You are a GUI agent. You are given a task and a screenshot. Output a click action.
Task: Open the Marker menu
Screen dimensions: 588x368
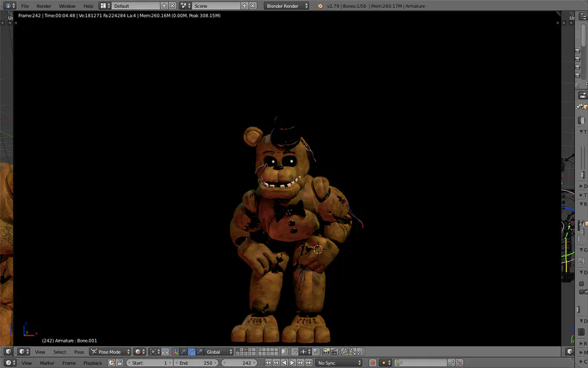pyautogui.click(x=47, y=363)
